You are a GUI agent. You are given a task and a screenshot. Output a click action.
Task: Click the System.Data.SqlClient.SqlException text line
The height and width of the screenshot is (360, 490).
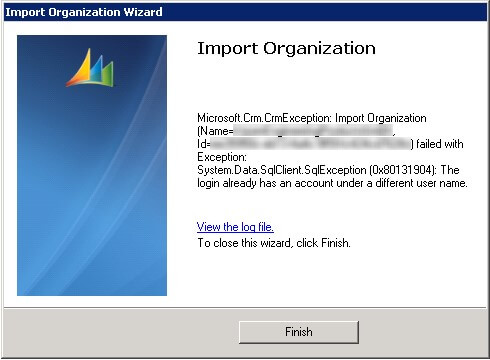[x=328, y=170]
